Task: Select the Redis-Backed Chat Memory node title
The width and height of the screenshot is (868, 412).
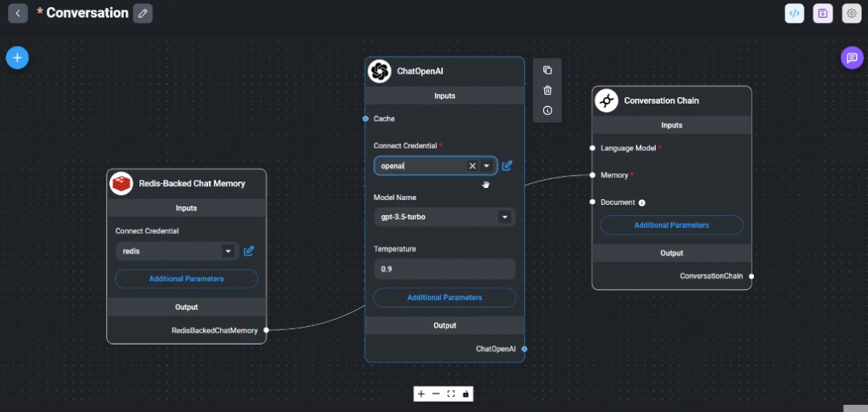Action: pos(192,184)
